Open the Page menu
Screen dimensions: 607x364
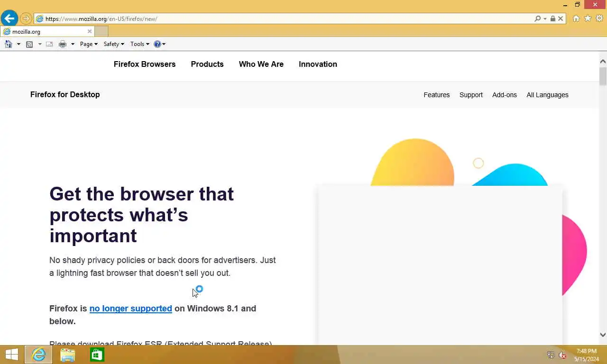coord(89,44)
